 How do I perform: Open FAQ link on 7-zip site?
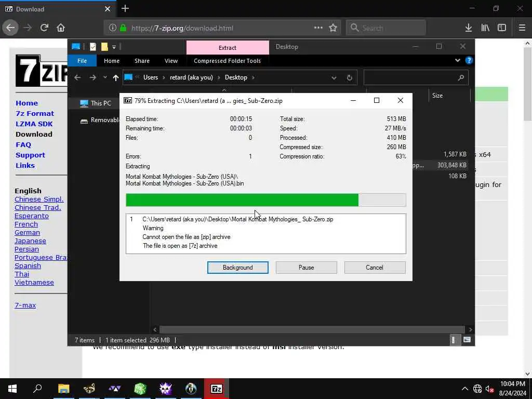(x=23, y=144)
